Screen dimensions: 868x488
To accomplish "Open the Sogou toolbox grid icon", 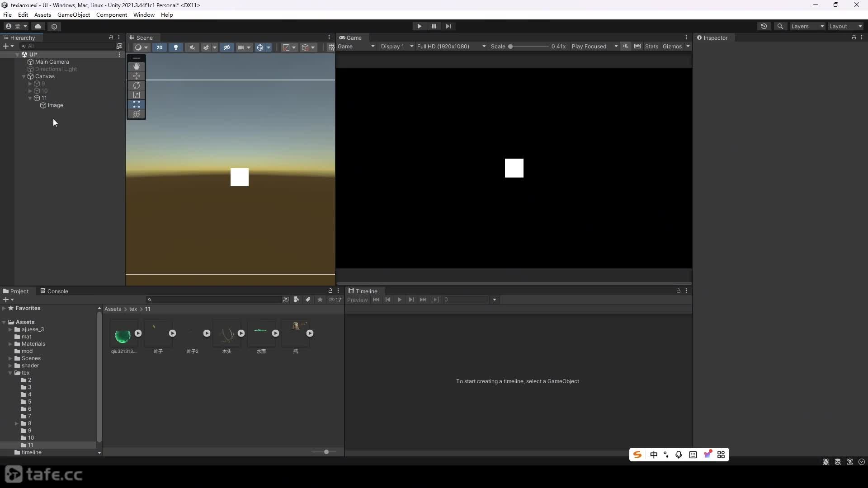I will (721, 455).
